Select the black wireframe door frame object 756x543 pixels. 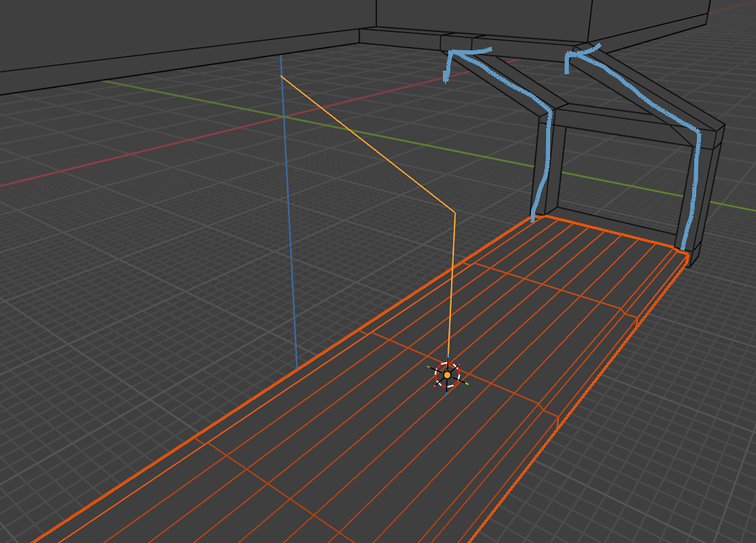tap(627, 154)
